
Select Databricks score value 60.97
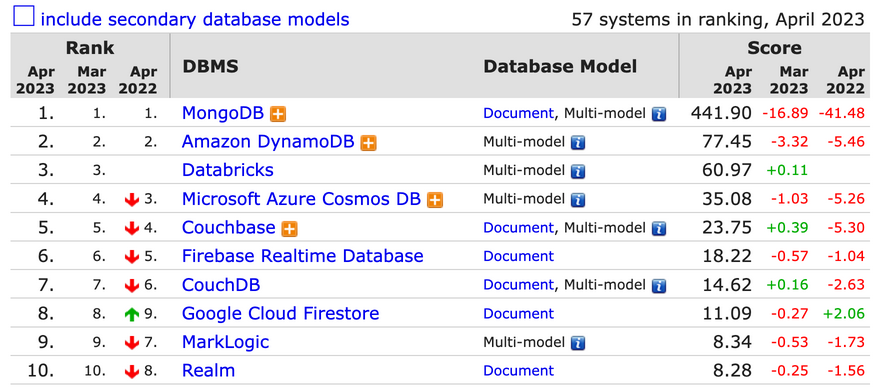727,170
